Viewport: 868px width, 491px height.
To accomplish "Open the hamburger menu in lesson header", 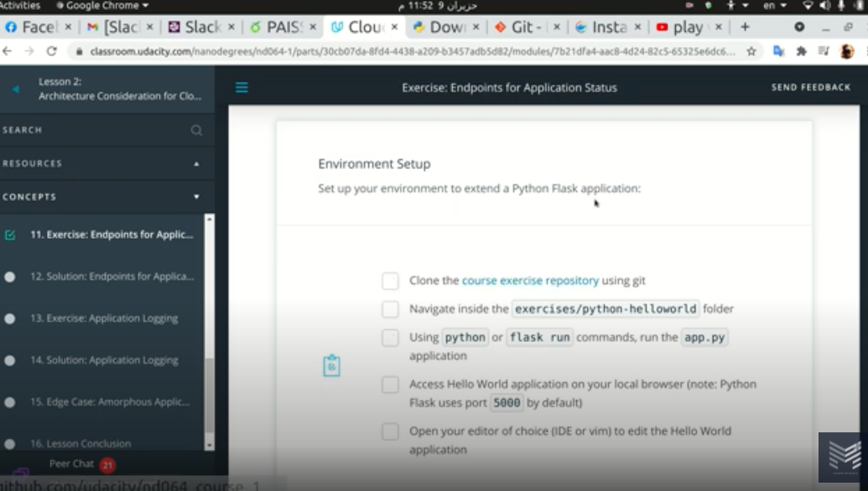I will (x=242, y=87).
